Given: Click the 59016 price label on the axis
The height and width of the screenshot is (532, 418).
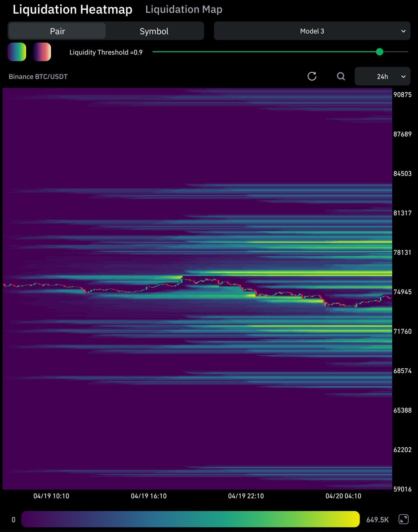Looking at the screenshot, I should pyautogui.click(x=402, y=489).
